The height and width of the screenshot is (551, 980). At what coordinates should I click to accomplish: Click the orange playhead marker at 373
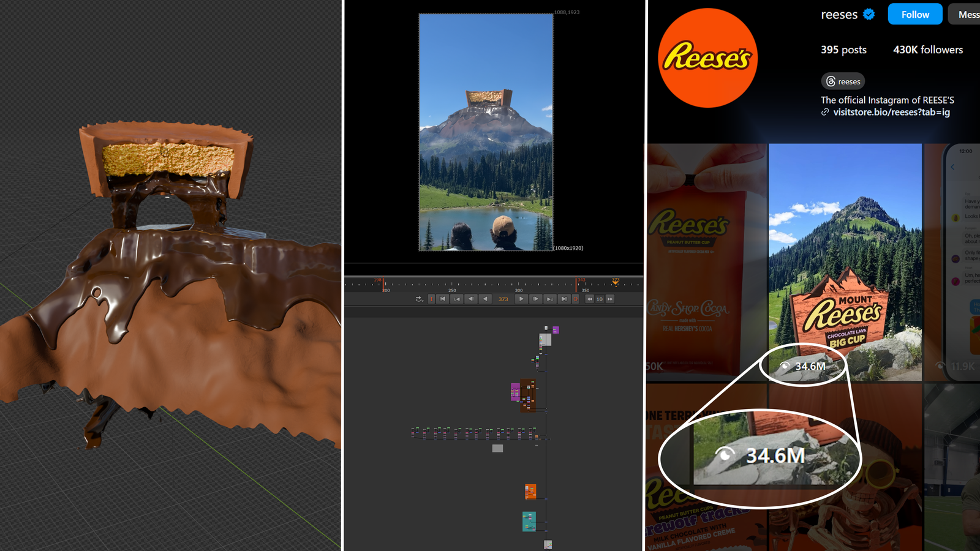pos(616,282)
